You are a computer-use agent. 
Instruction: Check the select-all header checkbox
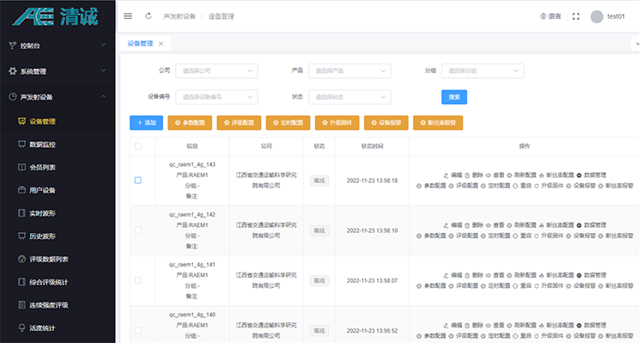point(138,146)
